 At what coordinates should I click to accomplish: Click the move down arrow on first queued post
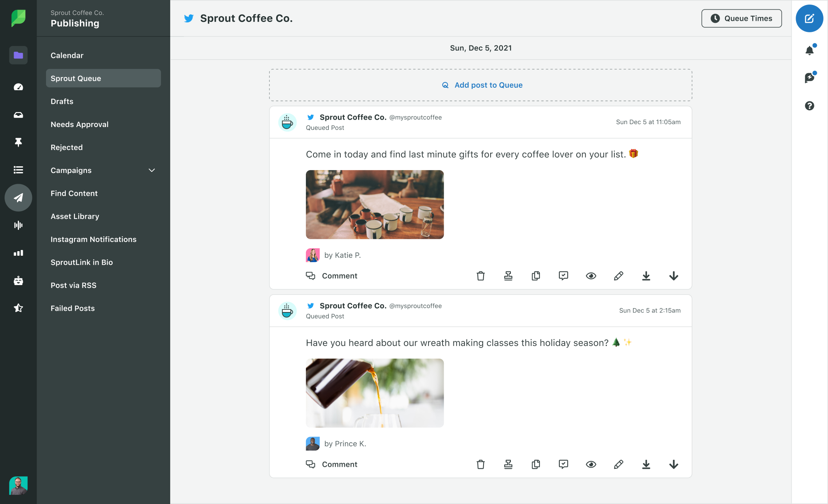tap(674, 275)
